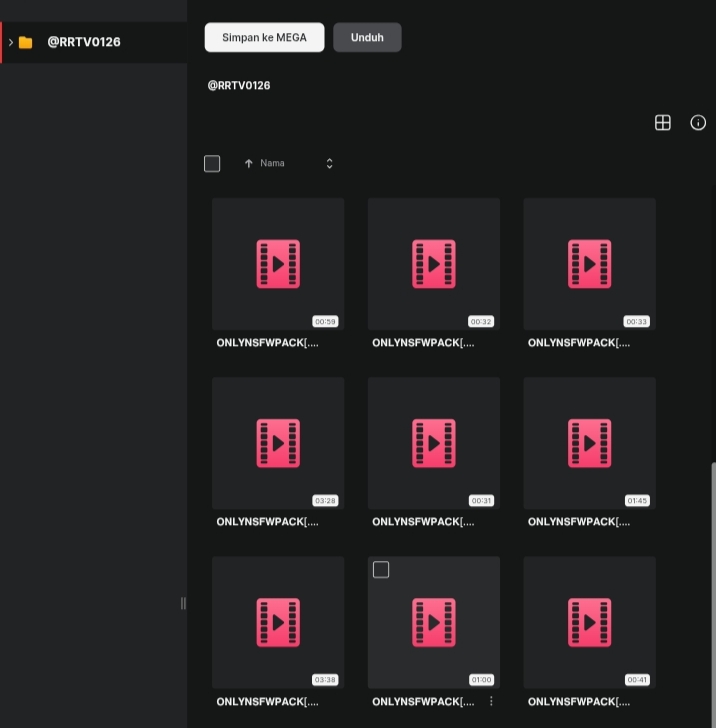716x728 pixels.
Task: Click the vertical scrollbar thumb
Action: click(x=714, y=594)
